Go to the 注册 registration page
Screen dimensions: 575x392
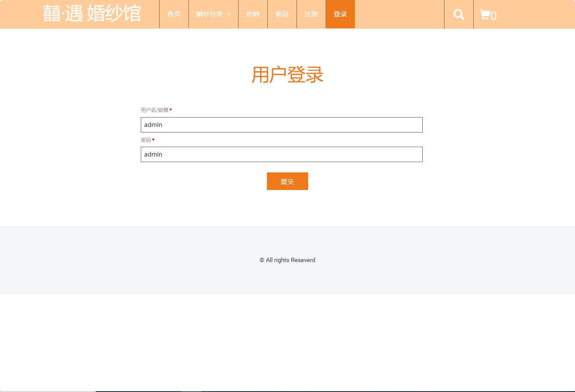311,14
